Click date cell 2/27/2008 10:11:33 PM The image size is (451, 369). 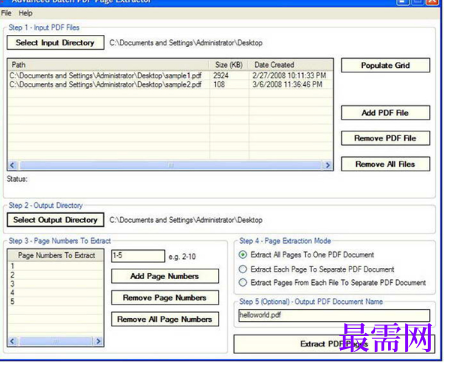[x=291, y=75]
